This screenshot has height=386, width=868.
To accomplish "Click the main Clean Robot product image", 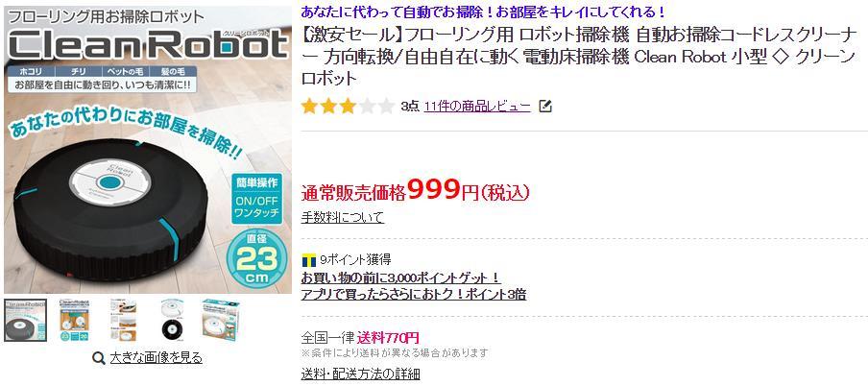I will point(148,150).
